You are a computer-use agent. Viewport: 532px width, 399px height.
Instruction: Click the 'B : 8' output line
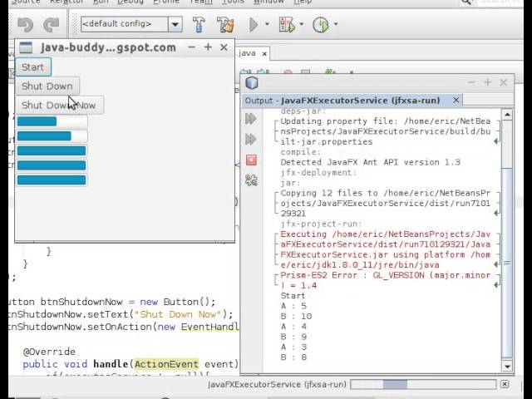(x=293, y=357)
